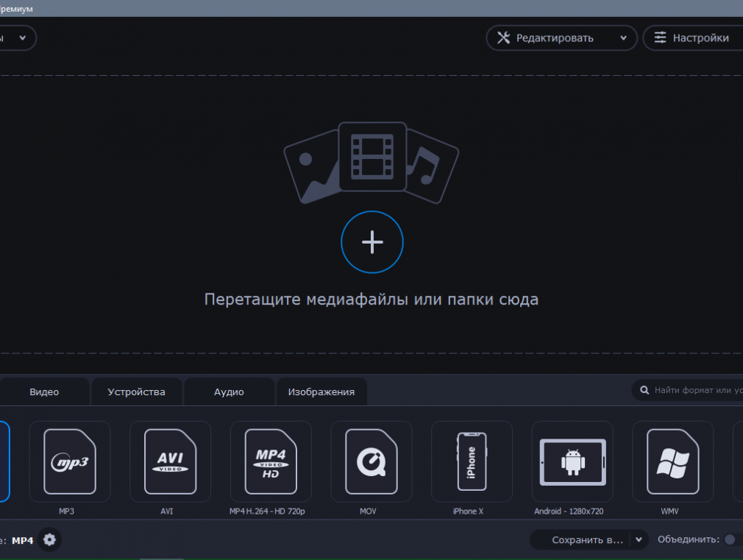743x560 pixels.
Task: Click the Android - 1280x720 caption
Action: (x=569, y=511)
